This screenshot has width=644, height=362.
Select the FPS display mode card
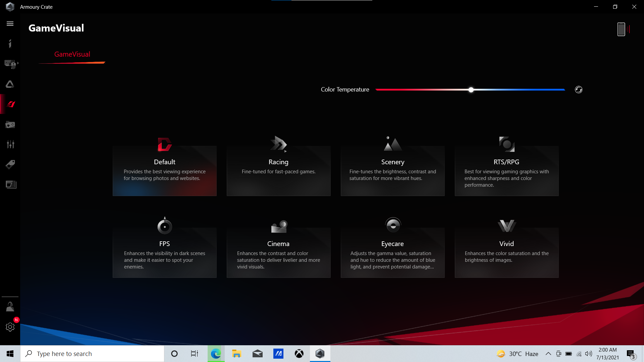[165, 253]
